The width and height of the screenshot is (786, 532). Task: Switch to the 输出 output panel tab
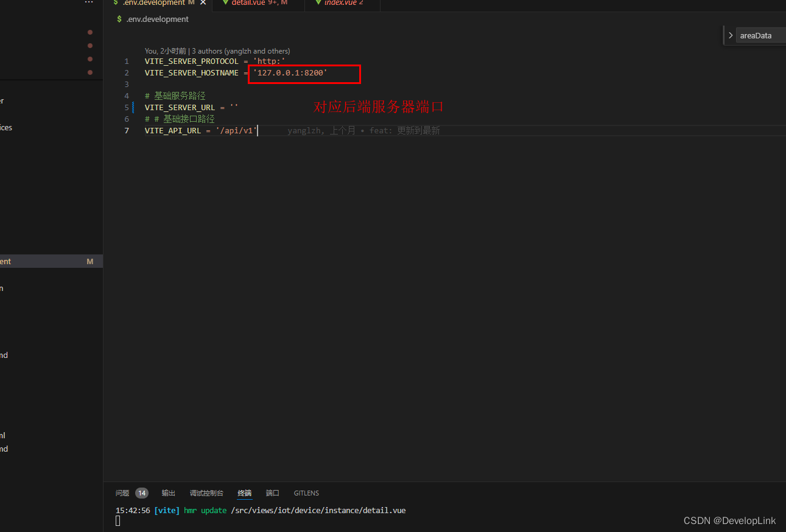coord(169,493)
